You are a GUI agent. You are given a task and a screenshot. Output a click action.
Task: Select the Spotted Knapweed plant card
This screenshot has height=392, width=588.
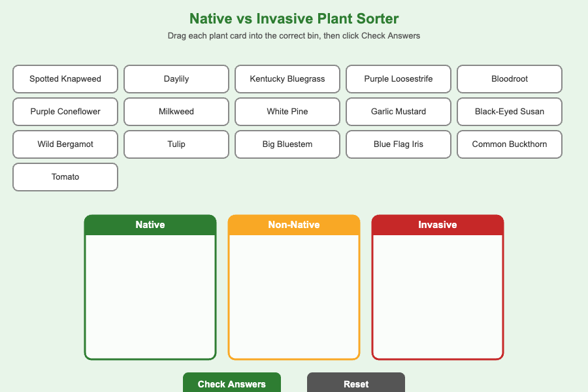[65, 79]
